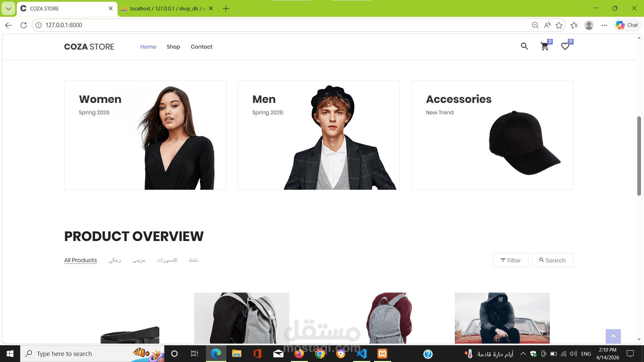Click the Filter button
644x362 pixels.
tap(511, 260)
